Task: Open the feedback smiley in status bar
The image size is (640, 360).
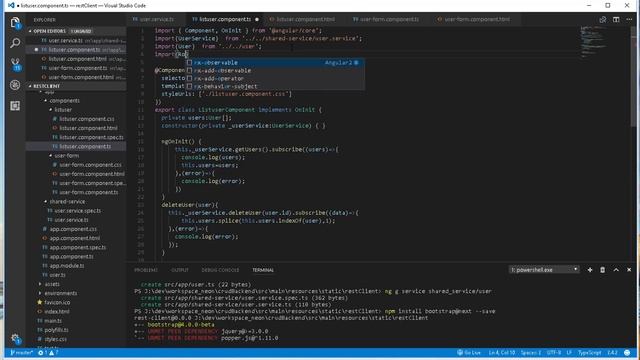Action: click(627, 353)
